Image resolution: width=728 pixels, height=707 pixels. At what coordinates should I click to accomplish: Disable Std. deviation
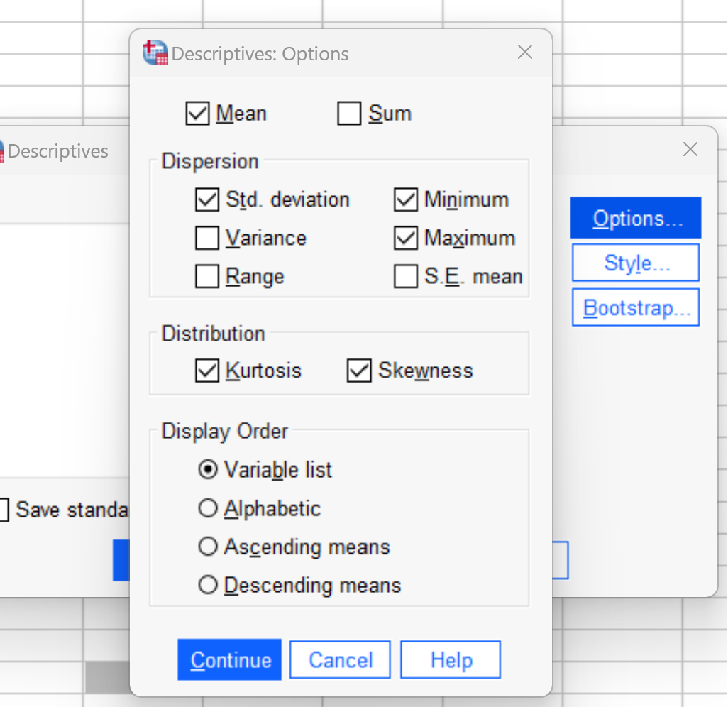(x=206, y=199)
